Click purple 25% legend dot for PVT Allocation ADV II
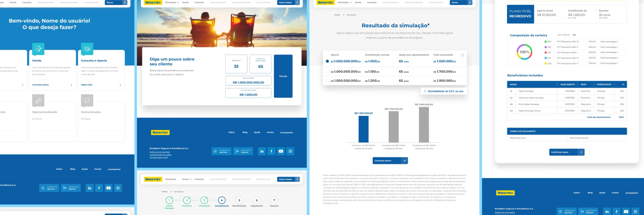644x215 pixels. pyautogui.click(x=546, y=47)
